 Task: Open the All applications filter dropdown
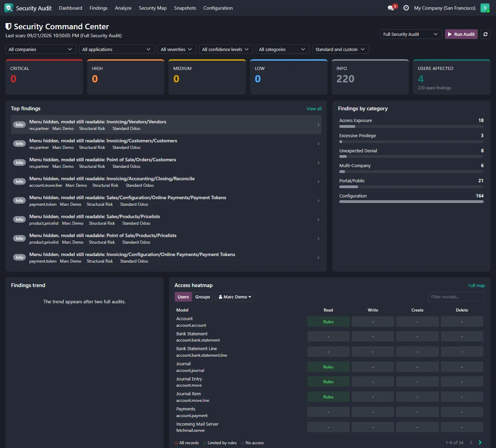[117, 49]
